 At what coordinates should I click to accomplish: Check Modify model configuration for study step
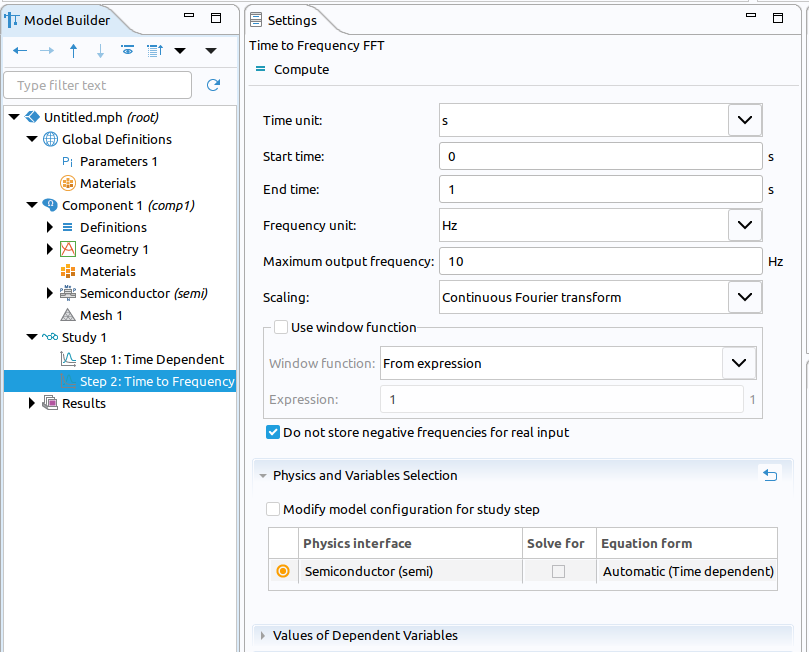[x=273, y=509]
